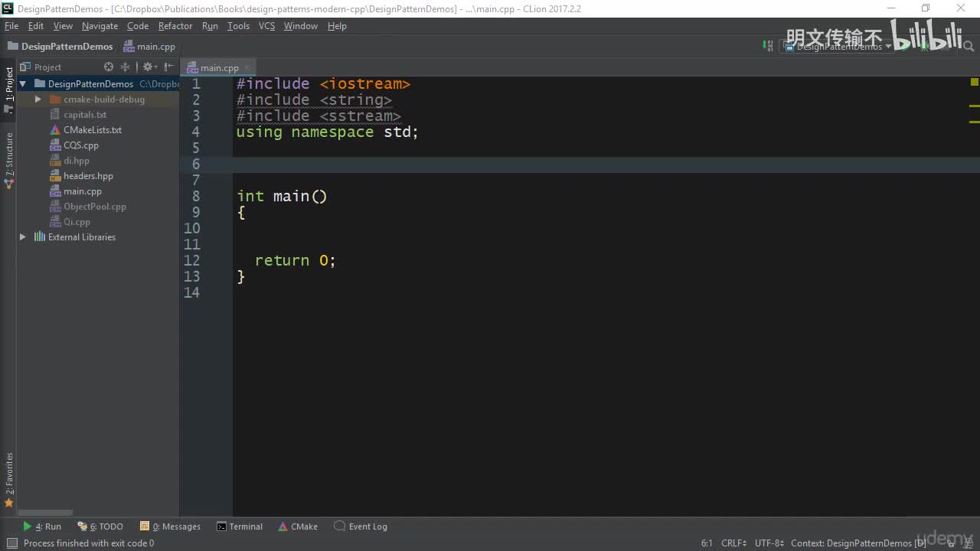Open the VCS menu
Viewport: 980px width, 551px height.
click(266, 26)
